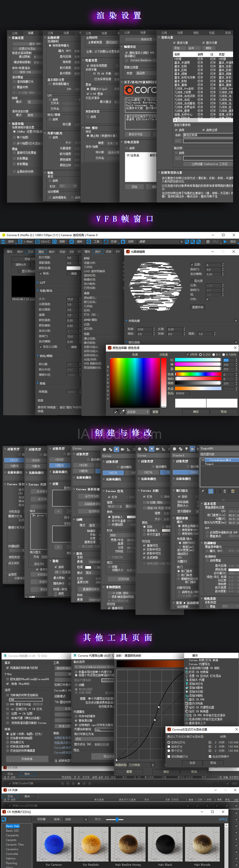Select 实例化灯光 radio in LightMix setup dialog
Screen dimensions: 239x868
[169, 742]
